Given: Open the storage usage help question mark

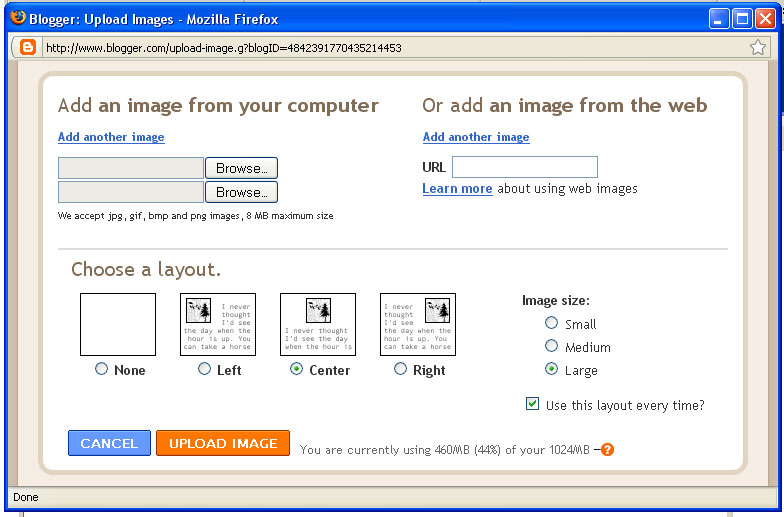Looking at the screenshot, I should tap(607, 450).
